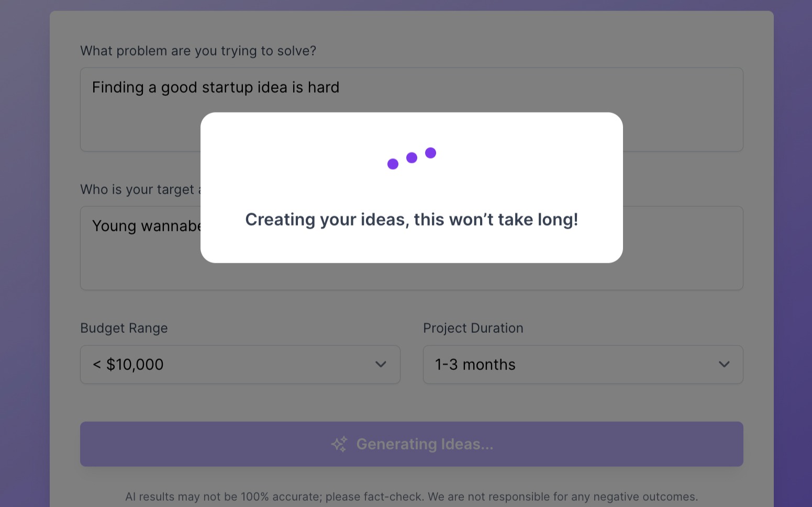This screenshot has width=812, height=507.
Task: Expand the Budget Range chevron arrow
Action: [x=381, y=365]
